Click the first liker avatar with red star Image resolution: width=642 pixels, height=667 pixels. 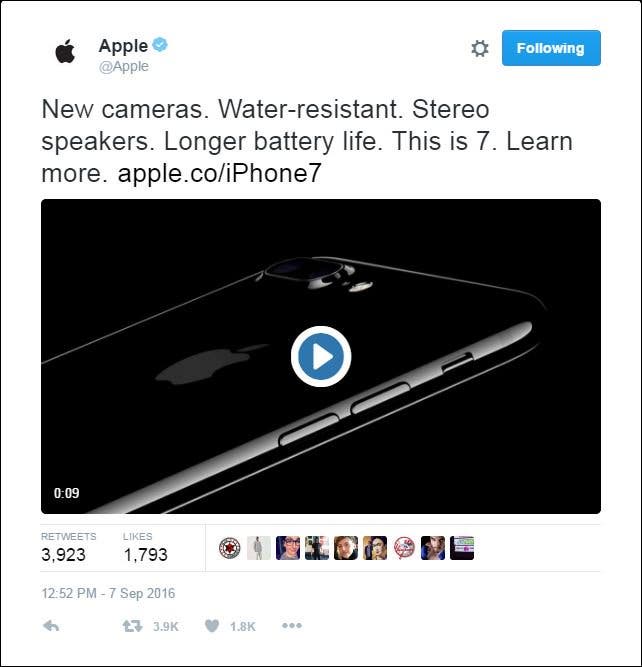click(x=230, y=548)
